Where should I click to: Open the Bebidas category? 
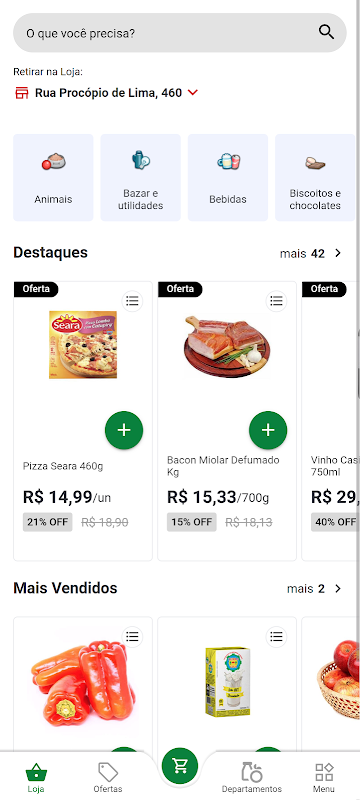[x=228, y=178]
